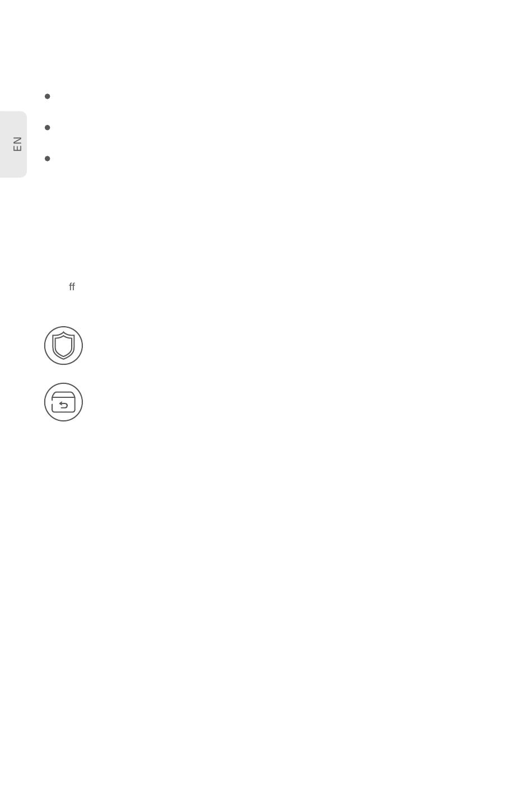The height and width of the screenshot is (798, 532).
Task: Click the lowest bullet point dot
Action: (48, 159)
